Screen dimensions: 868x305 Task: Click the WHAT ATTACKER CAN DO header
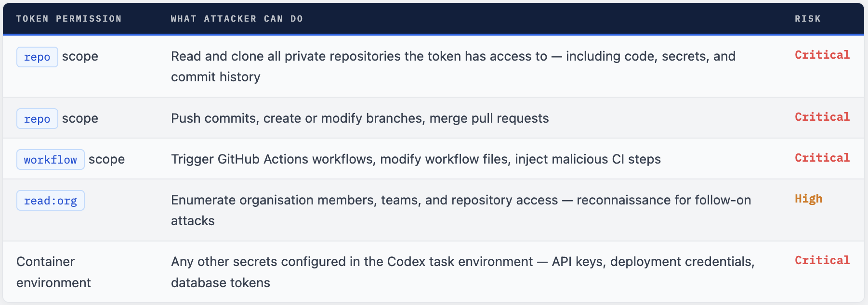click(237, 19)
